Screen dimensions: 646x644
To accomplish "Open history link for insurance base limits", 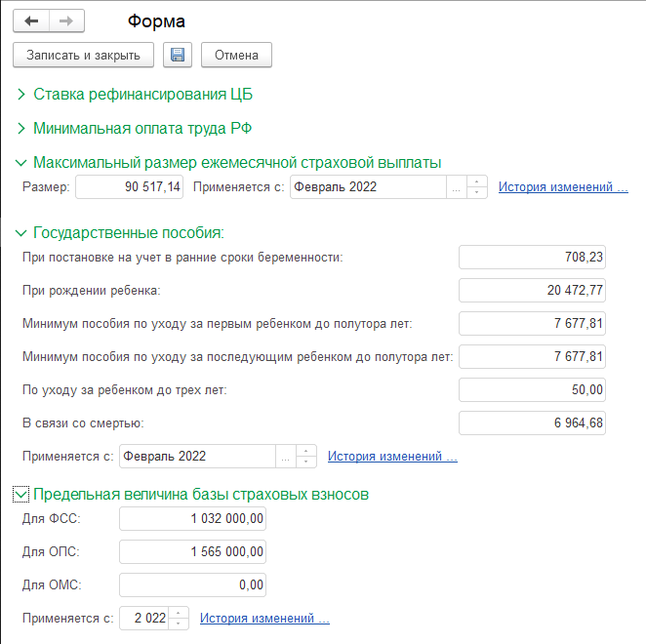I will [x=264, y=618].
